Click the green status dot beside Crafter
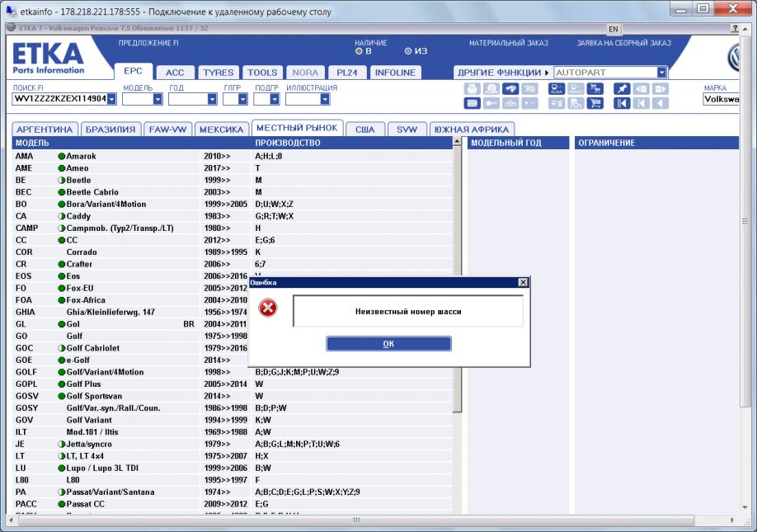 point(61,264)
